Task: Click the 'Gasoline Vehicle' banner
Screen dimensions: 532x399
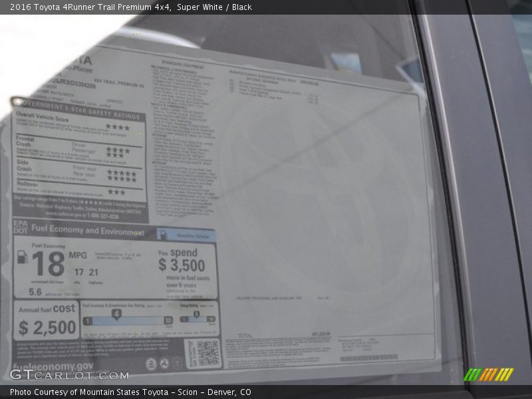Action: tap(186, 235)
